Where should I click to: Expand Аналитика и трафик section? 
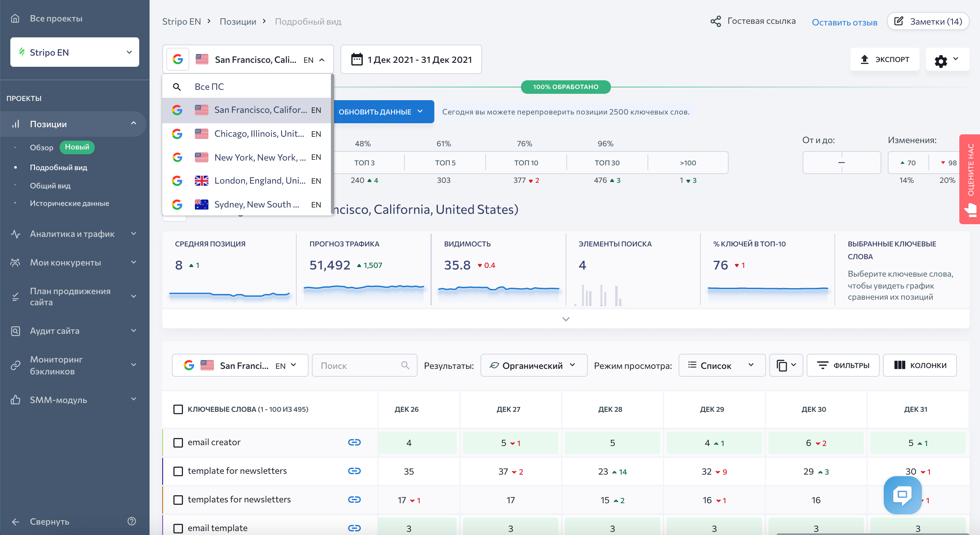[x=134, y=234]
